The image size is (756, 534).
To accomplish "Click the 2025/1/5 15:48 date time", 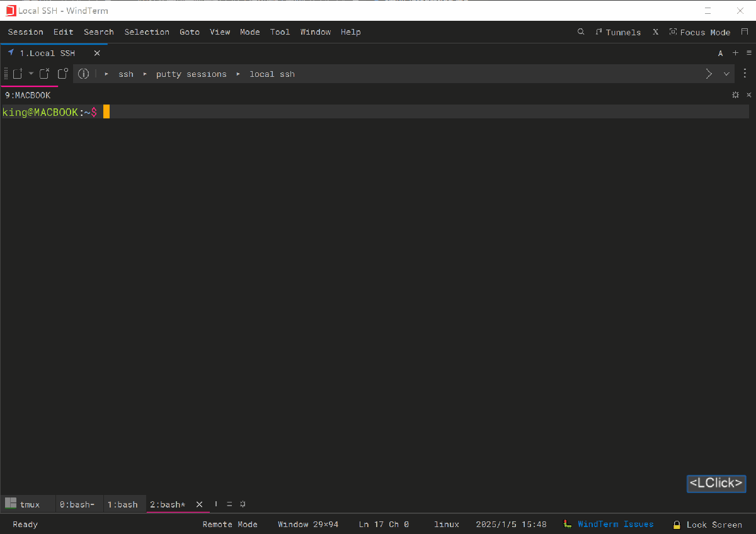I will coord(511,524).
